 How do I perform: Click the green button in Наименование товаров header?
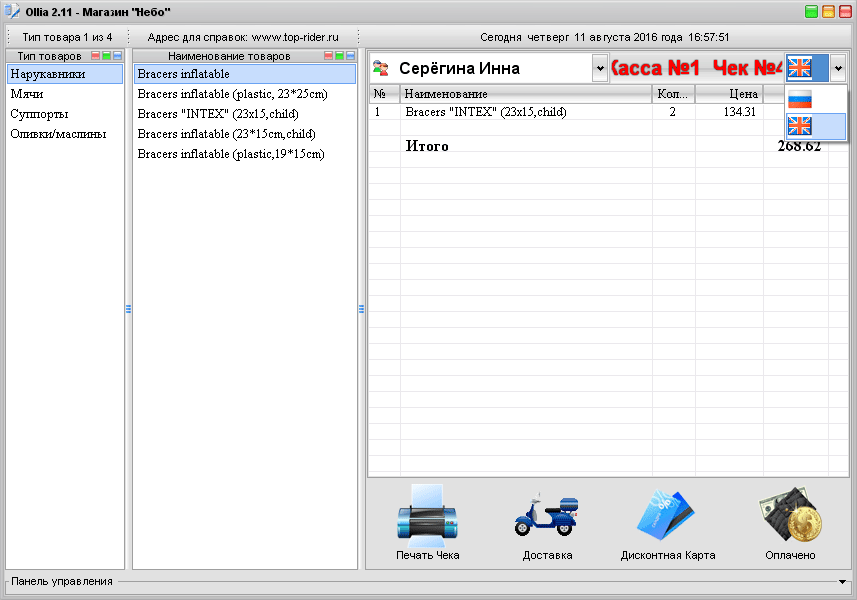(x=339, y=56)
